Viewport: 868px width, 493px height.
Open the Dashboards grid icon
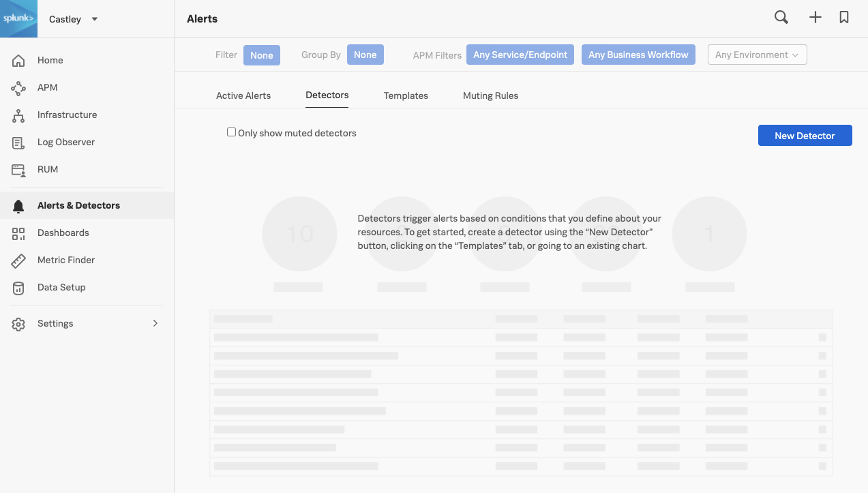click(18, 233)
